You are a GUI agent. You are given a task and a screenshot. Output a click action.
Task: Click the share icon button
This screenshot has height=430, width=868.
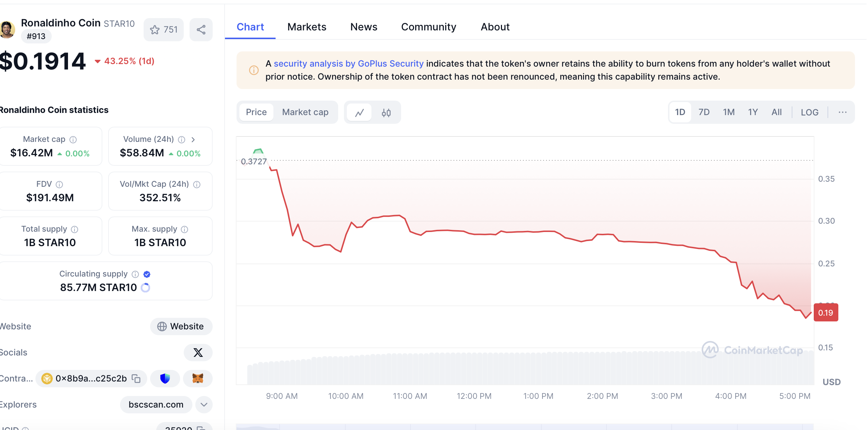(201, 30)
